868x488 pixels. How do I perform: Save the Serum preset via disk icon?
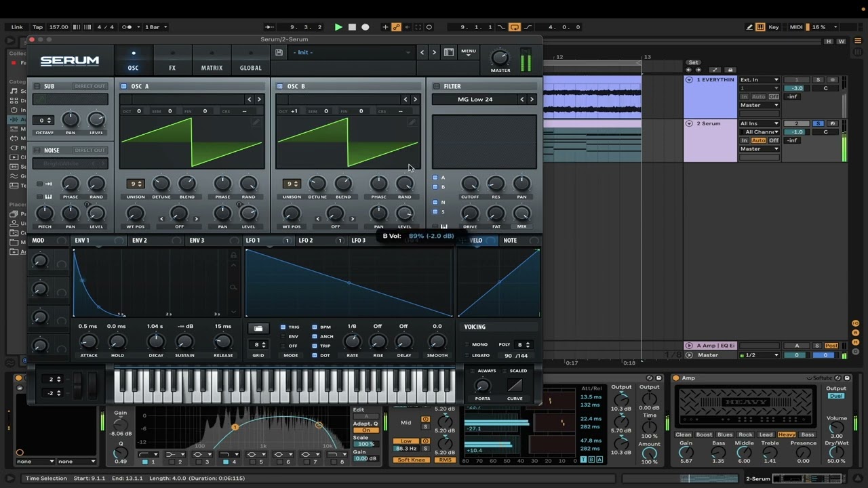pos(279,52)
